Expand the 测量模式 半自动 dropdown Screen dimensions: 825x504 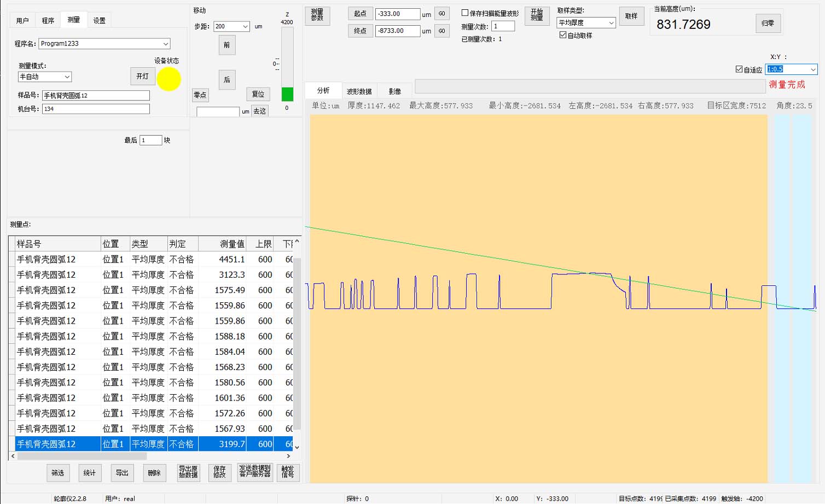[67, 77]
